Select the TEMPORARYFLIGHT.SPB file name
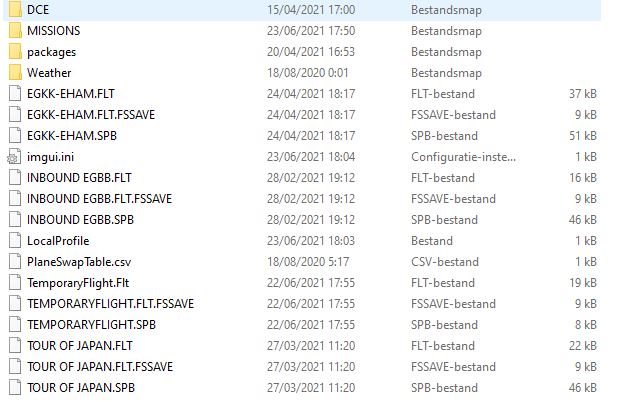Image resolution: width=618 pixels, height=402 pixels. [x=91, y=324]
